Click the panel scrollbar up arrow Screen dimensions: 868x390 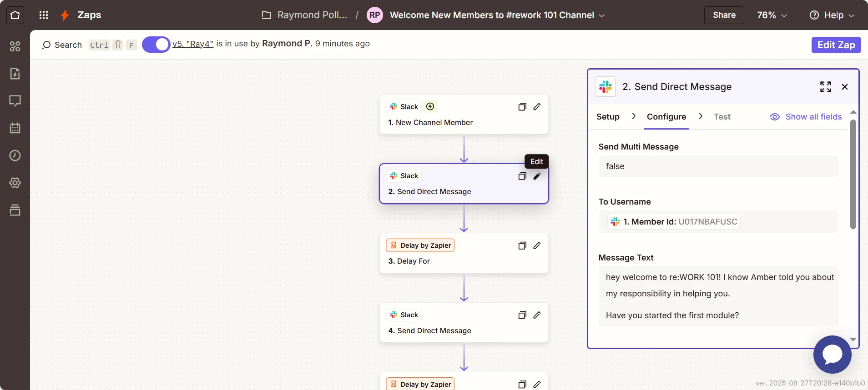click(853, 112)
